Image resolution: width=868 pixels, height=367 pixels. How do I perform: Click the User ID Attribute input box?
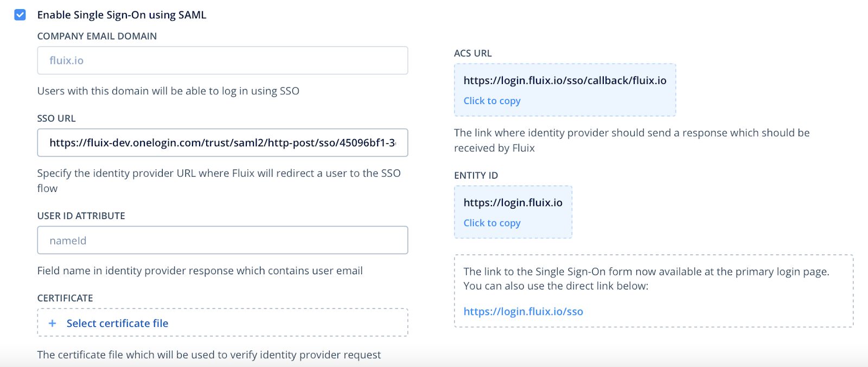coord(222,240)
